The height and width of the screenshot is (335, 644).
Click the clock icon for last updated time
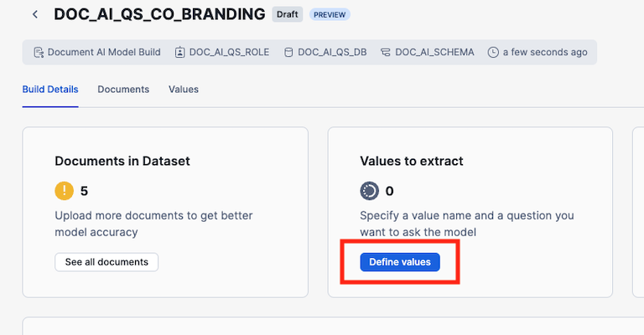pyautogui.click(x=494, y=52)
